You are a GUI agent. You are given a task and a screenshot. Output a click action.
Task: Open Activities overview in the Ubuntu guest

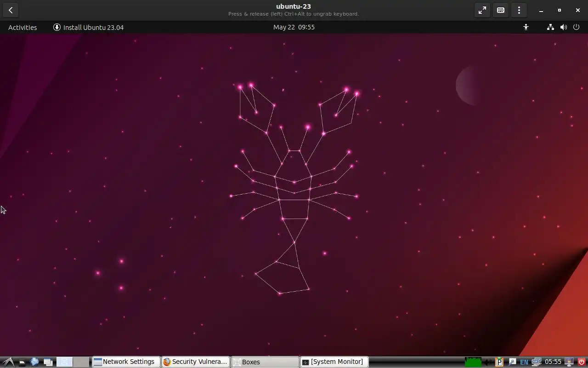pyautogui.click(x=23, y=27)
